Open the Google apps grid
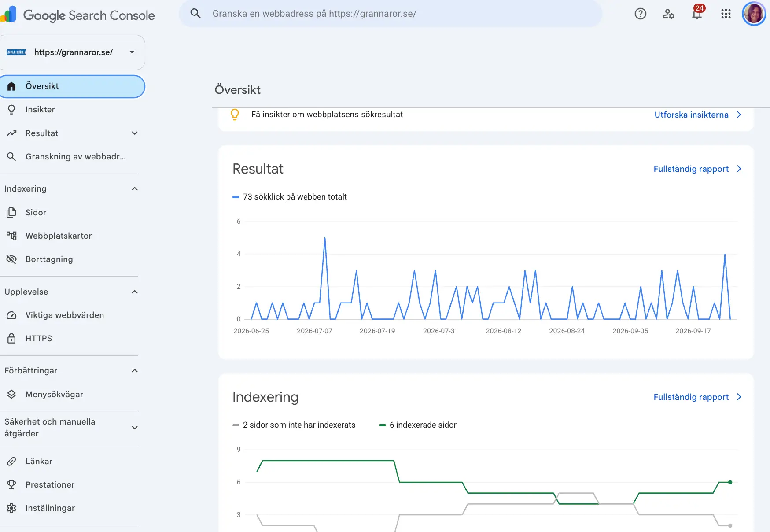 [726, 14]
